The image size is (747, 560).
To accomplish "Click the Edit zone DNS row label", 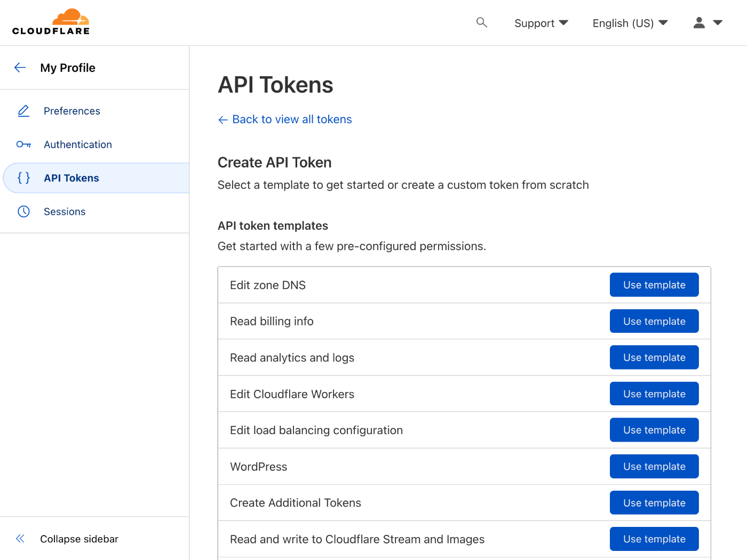I will point(268,285).
